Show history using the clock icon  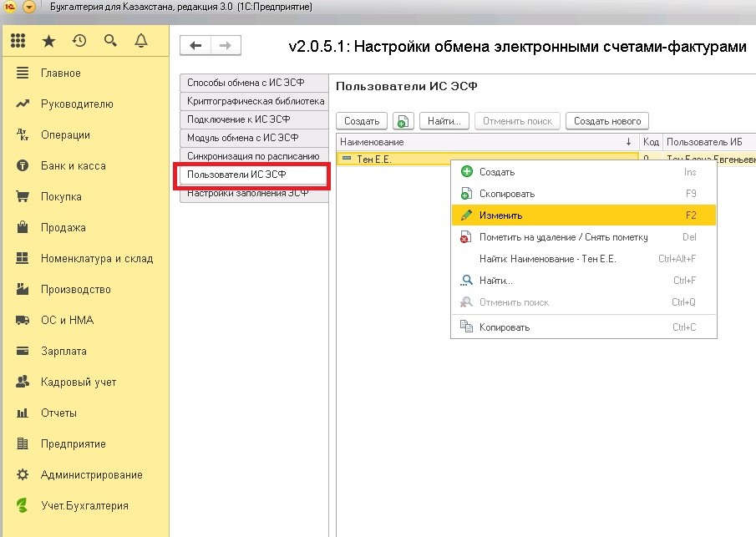pyautogui.click(x=80, y=39)
